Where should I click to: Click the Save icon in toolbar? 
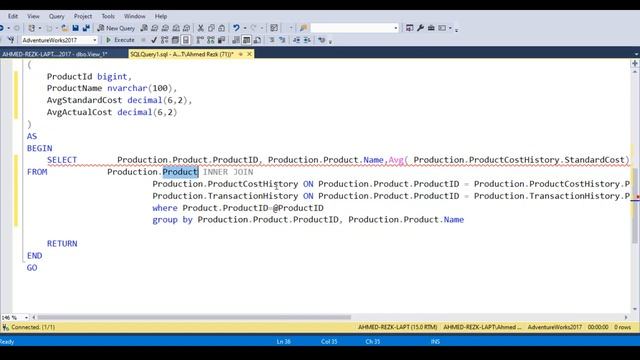(76, 28)
